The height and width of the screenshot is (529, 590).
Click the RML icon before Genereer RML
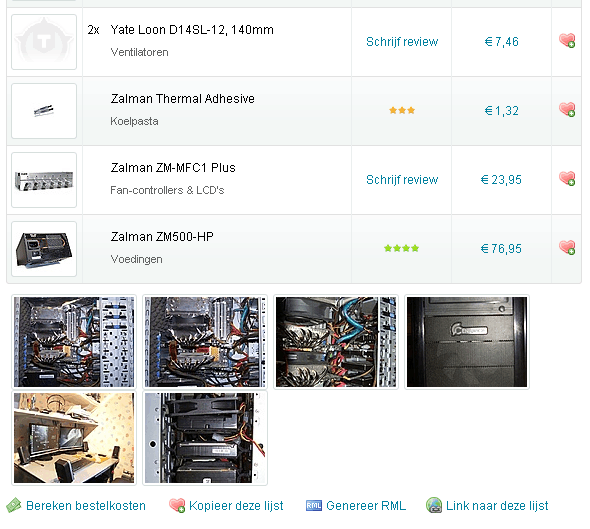click(x=313, y=505)
